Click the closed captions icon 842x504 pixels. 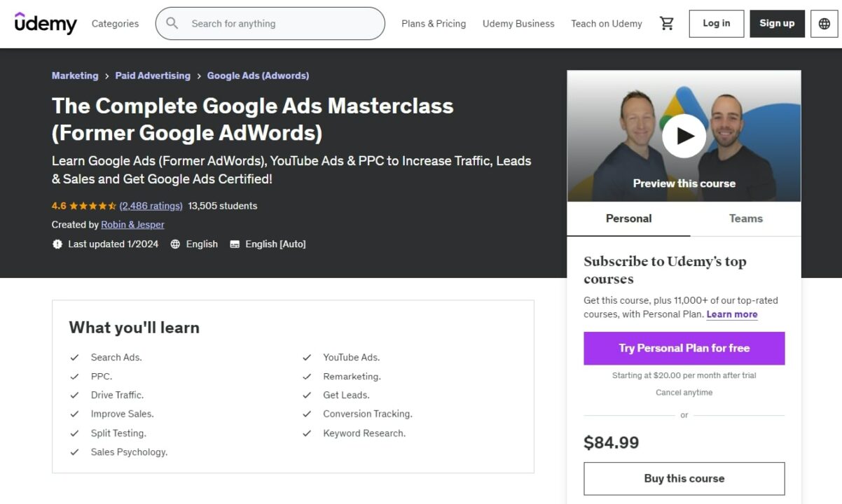tap(235, 244)
